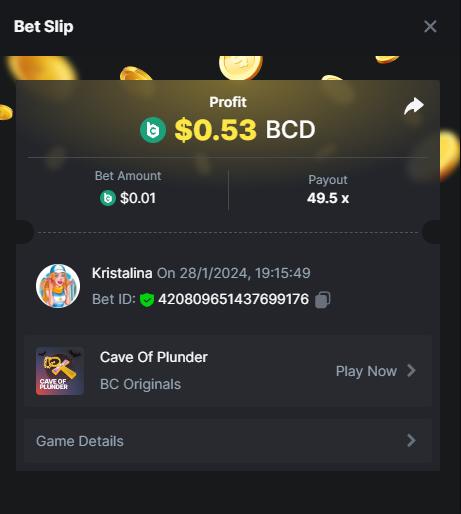
Task: Click the BC Originals provider label
Action: coord(140,384)
